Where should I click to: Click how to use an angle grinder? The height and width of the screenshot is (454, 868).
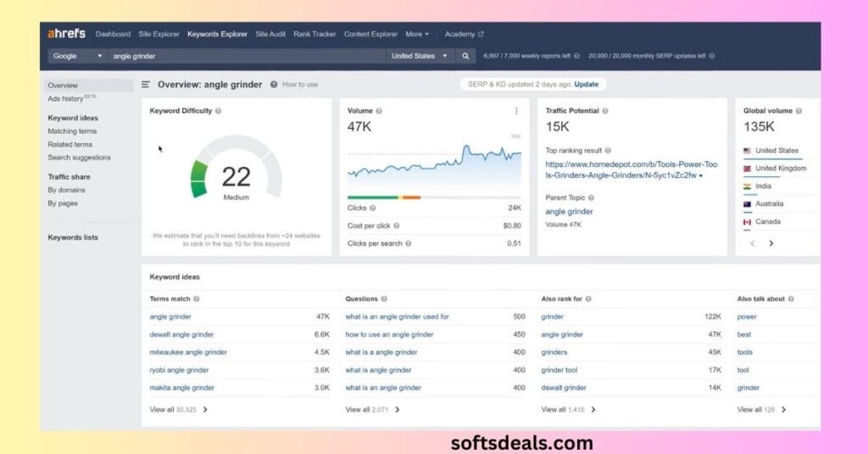point(389,335)
